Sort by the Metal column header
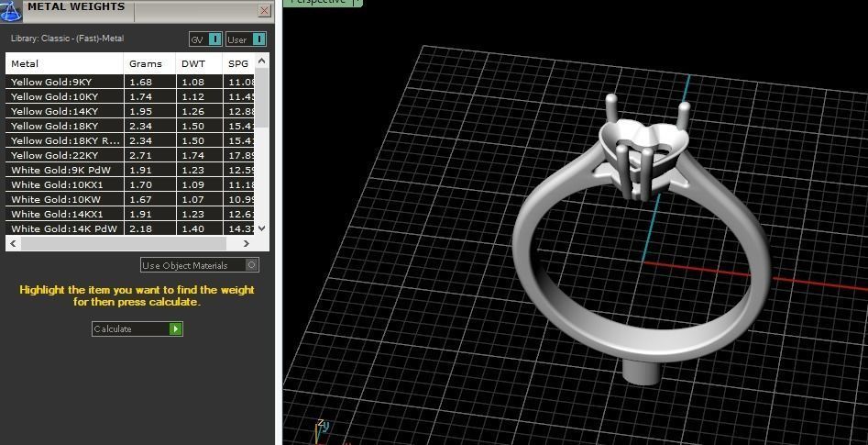Screen dimensions: 868x445 [x=64, y=63]
